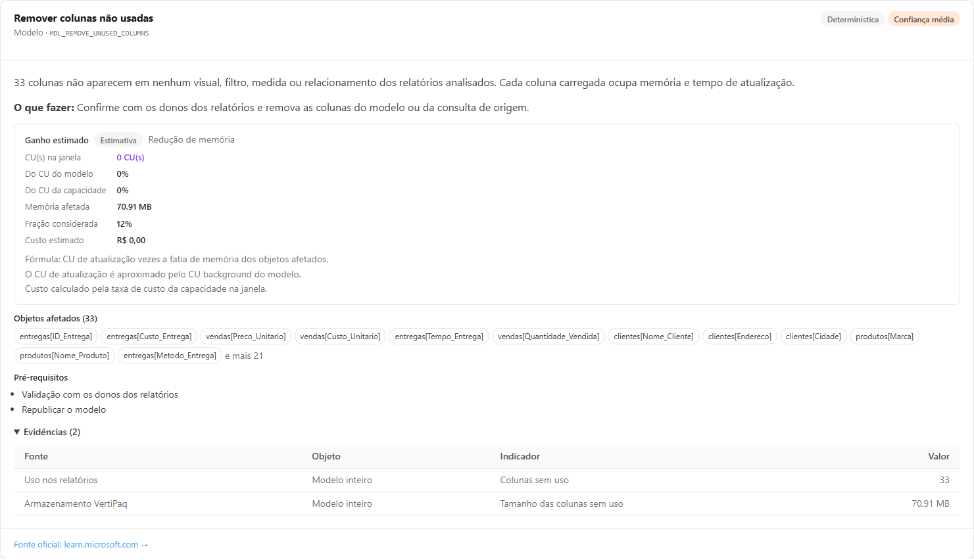Select the entregas[Custo_Entrega] chip

tap(149, 337)
